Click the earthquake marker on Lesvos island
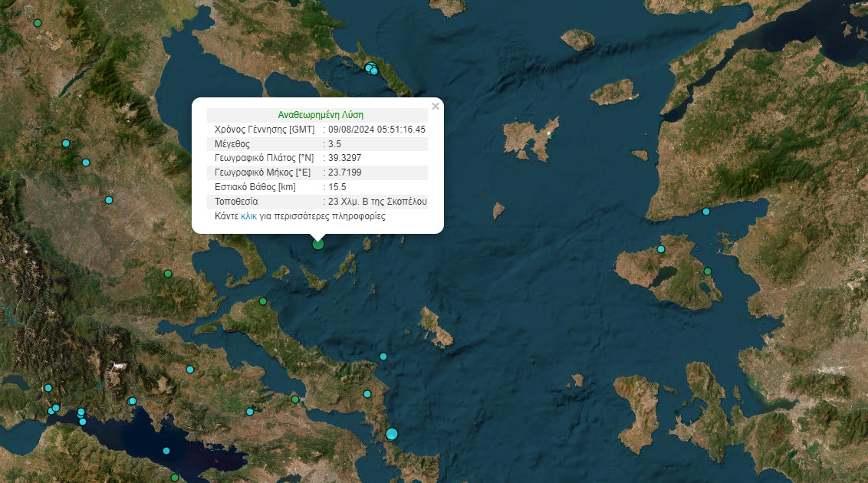The width and height of the screenshot is (868, 483). click(659, 249)
